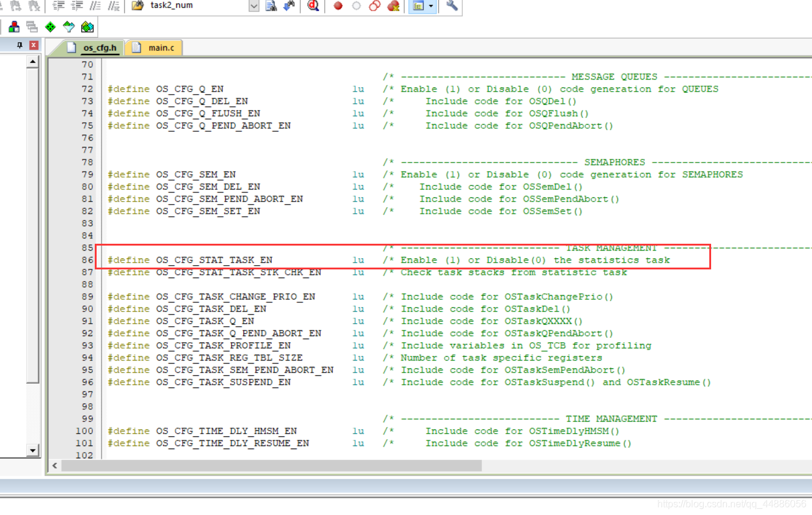The width and height of the screenshot is (812, 515).
Task: Click comment "Include code for OSSemSet()"
Action: pyautogui.click(x=501, y=211)
